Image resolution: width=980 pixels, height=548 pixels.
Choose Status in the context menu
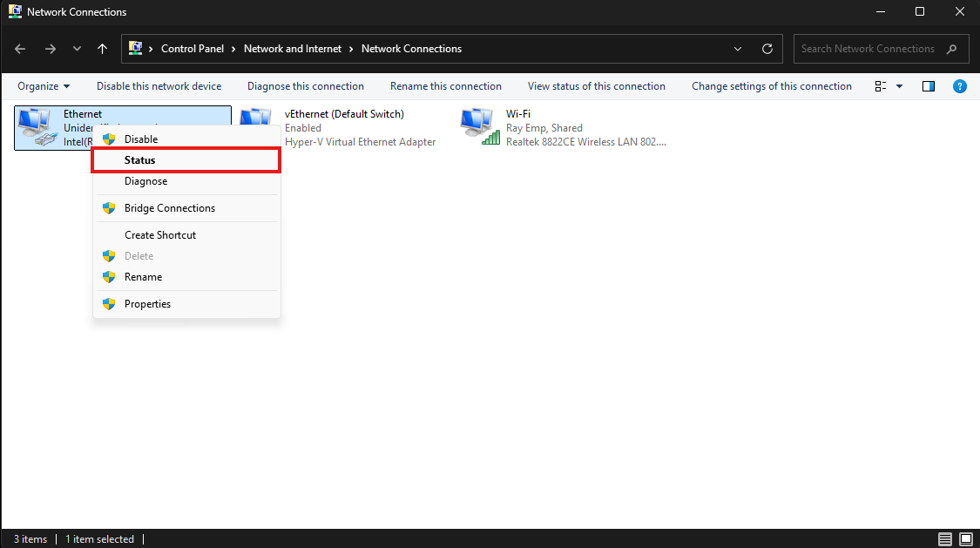pyautogui.click(x=186, y=160)
